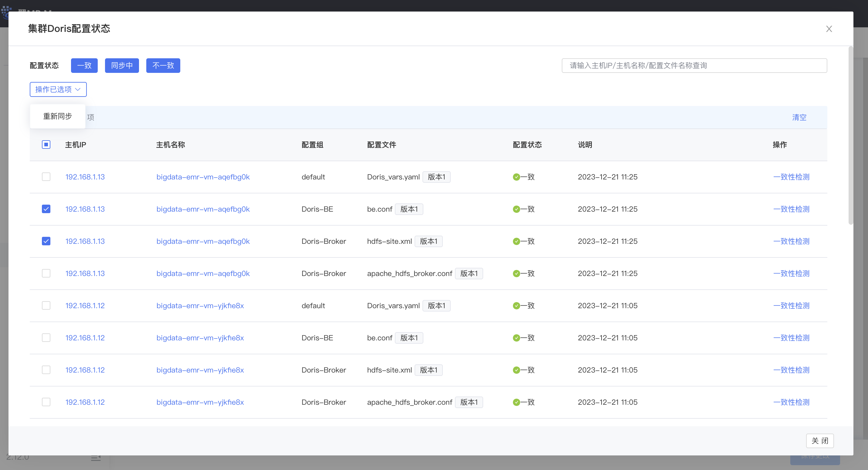Screen dimensions: 868x470
Task: Open hostname bigdata-emr-vm-yjkfie8x in apache_hdfs_broker.conf row
Action: [200, 402]
